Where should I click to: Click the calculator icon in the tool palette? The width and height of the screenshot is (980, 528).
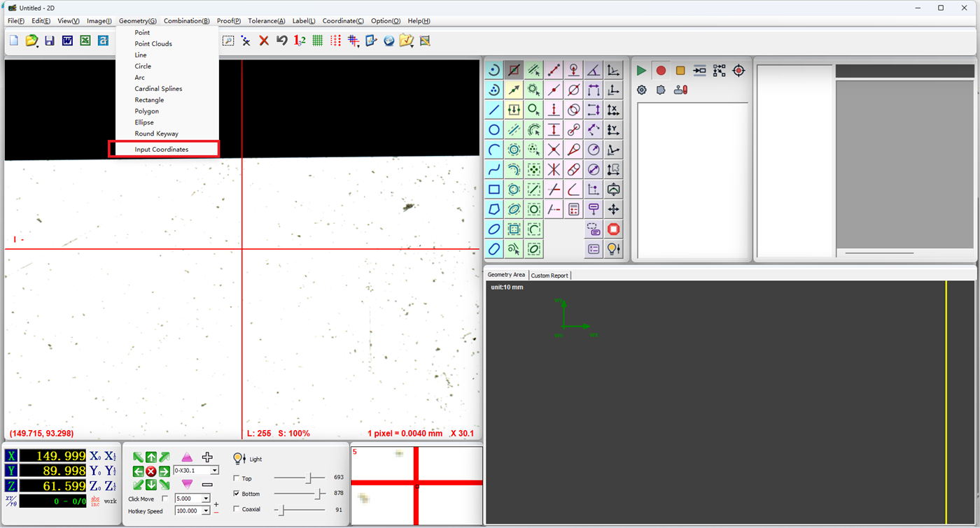coord(574,209)
